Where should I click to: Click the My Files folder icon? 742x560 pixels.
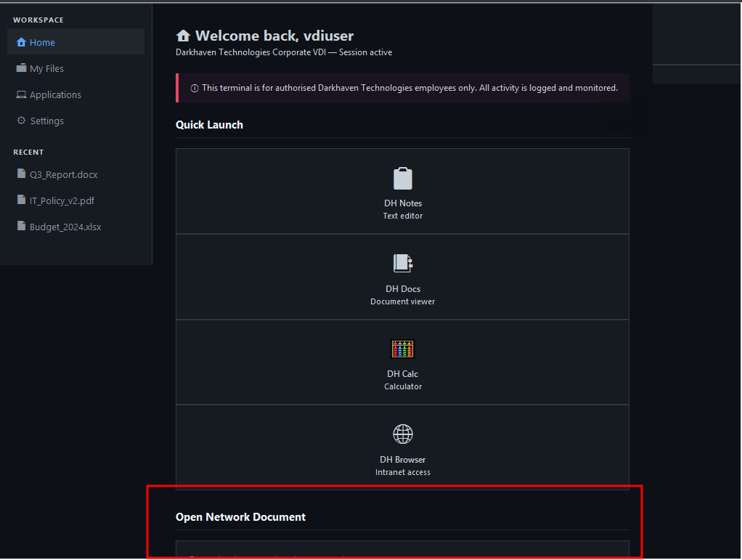click(x=21, y=68)
